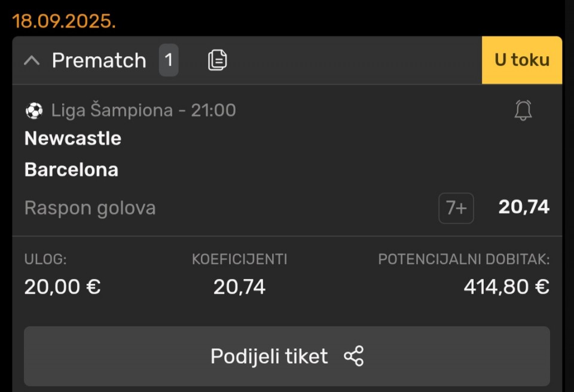This screenshot has height=392, width=574.
Task: Collapse the Prematch ticket chevron
Action: 32,60
